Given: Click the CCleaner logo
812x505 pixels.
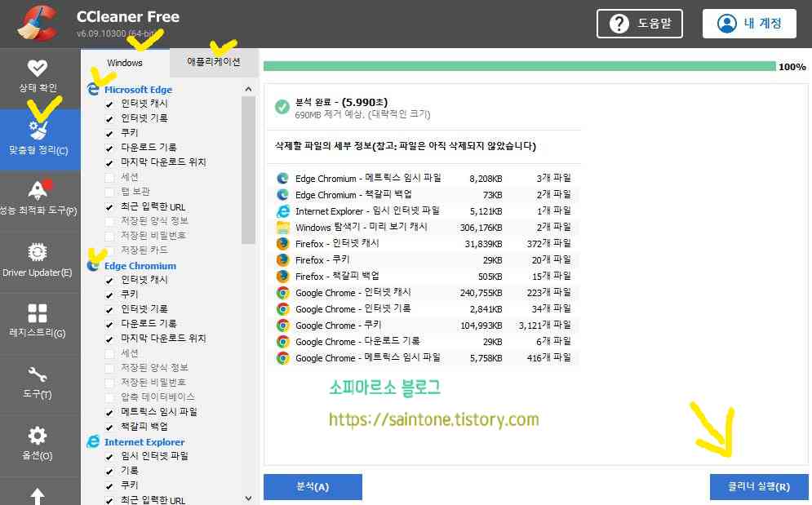Looking at the screenshot, I should (x=36, y=24).
